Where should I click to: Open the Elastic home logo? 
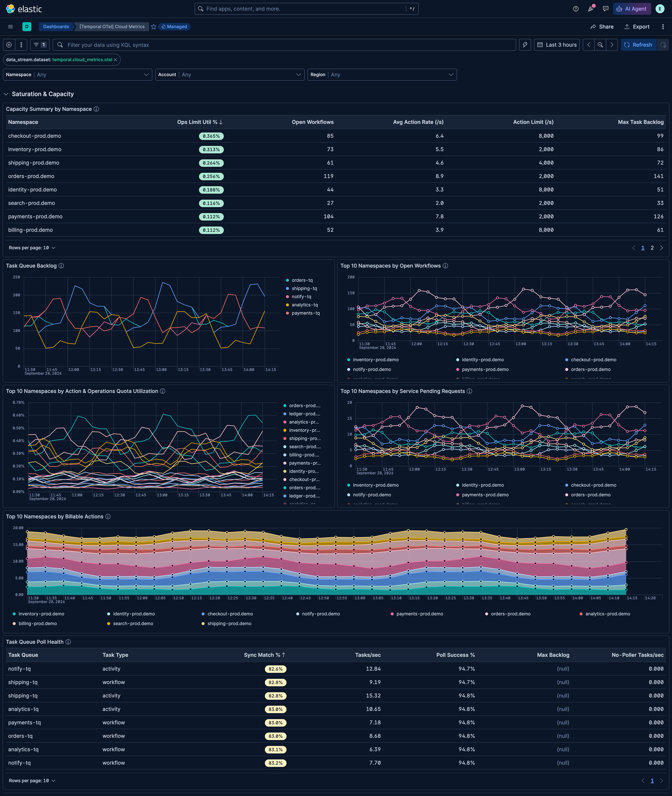tap(24, 9)
